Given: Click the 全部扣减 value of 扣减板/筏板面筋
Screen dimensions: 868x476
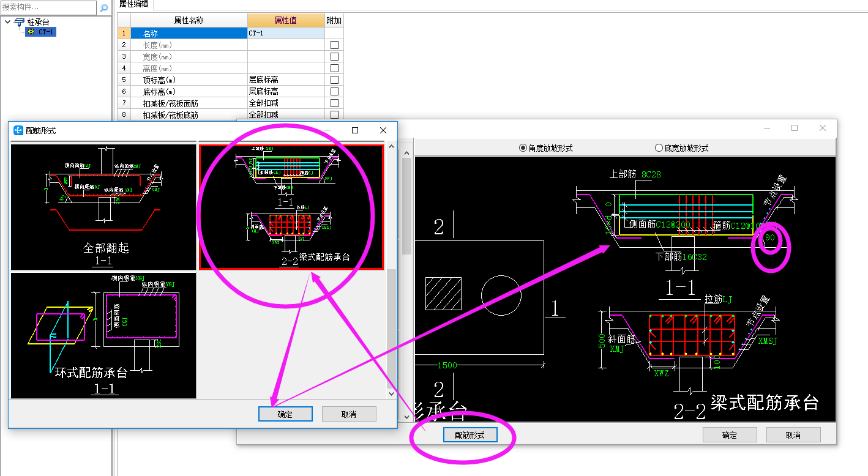Looking at the screenshot, I should click(286, 103).
